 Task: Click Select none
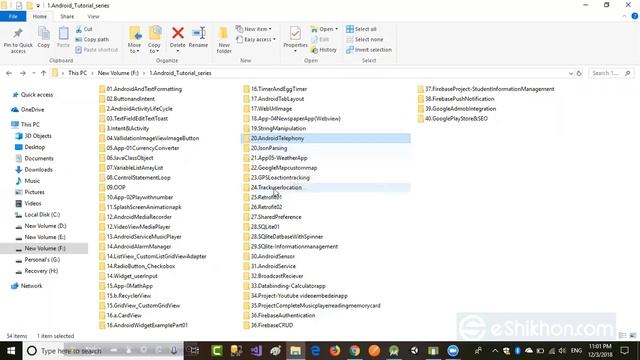[x=364, y=40]
